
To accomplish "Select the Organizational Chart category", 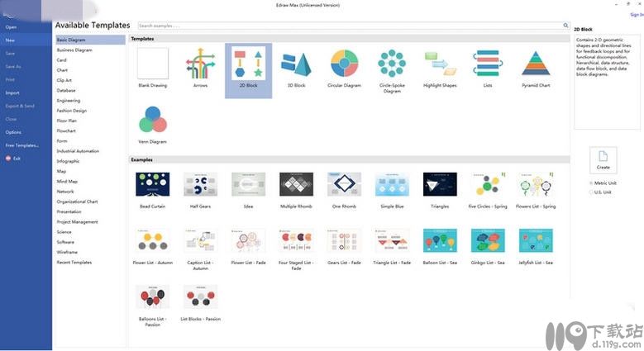I will coord(77,202).
